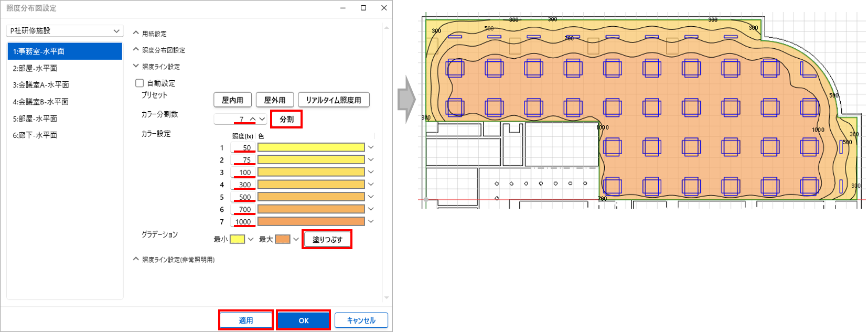This screenshot has height=333, width=868.
Task: Edit the 300 lx illuminance field
Action: click(x=243, y=185)
